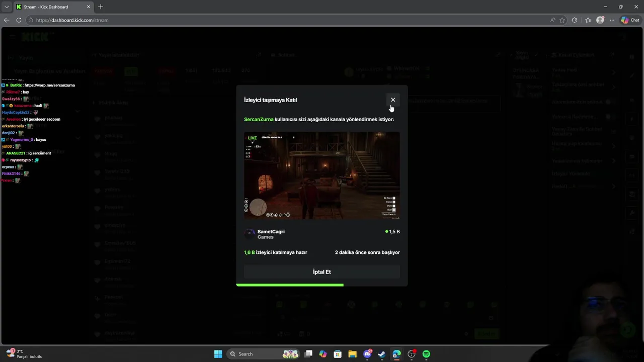Click the 1,5 B viewer count
The image size is (644, 362).
(x=392, y=232)
